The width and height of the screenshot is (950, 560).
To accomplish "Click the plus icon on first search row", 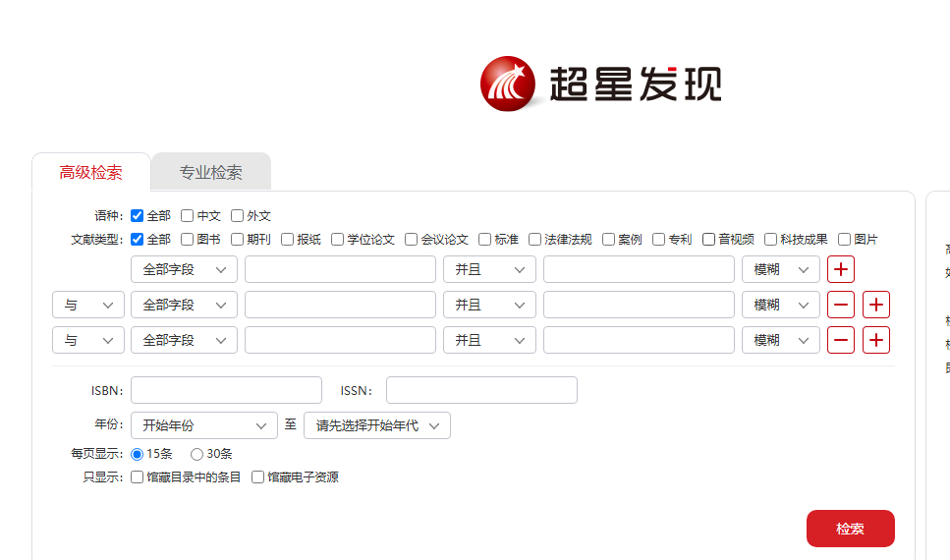I will (841, 269).
